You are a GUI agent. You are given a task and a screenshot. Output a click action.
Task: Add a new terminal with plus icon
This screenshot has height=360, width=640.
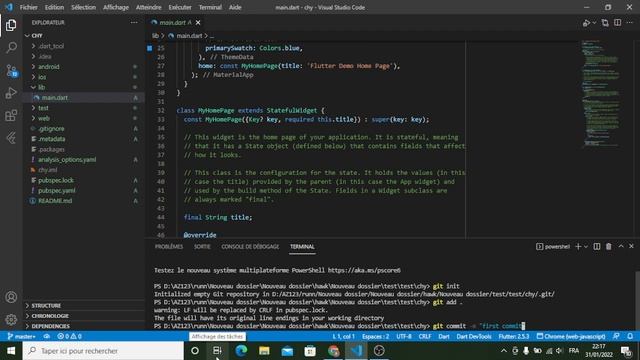click(x=578, y=247)
